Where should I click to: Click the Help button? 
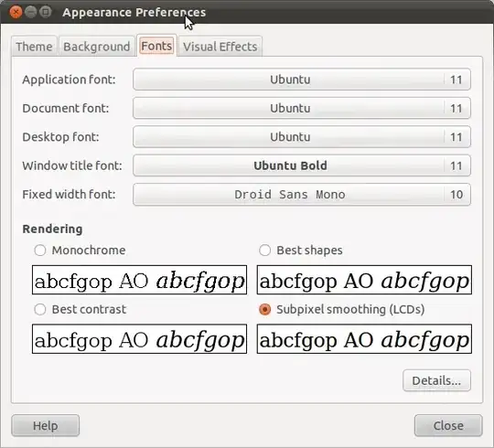pyautogui.click(x=46, y=426)
